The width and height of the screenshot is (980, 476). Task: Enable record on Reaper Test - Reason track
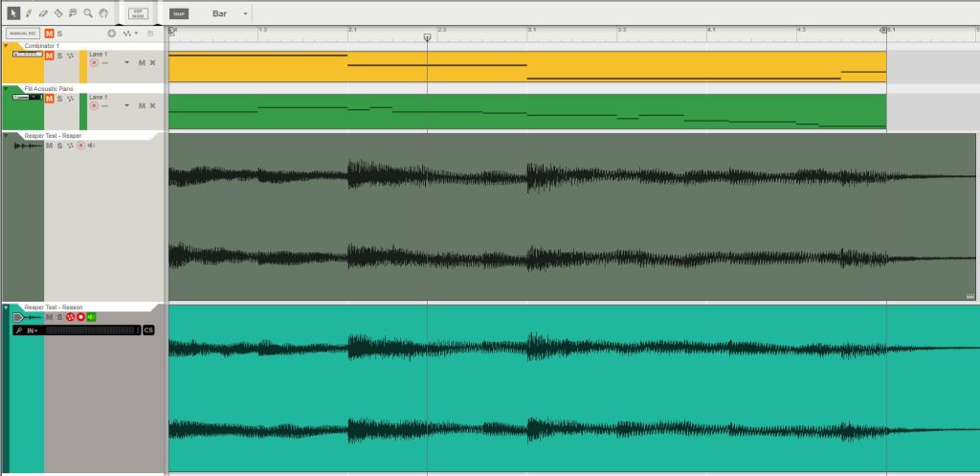(x=81, y=317)
